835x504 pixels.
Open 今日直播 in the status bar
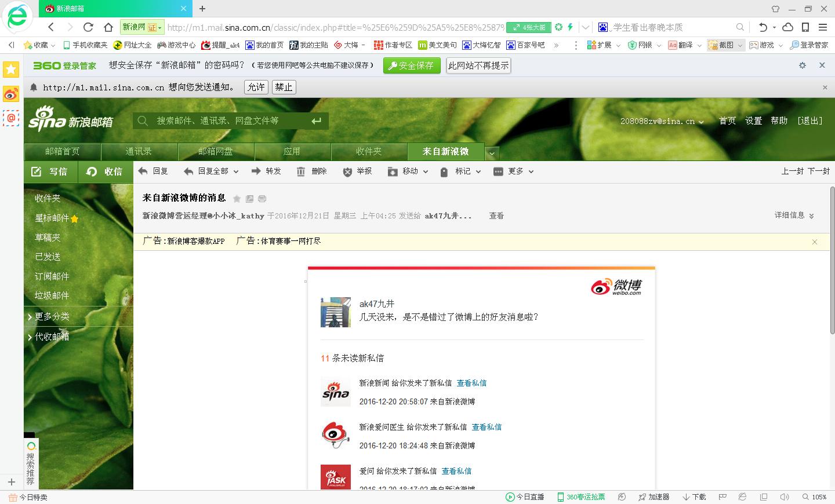coord(525,497)
